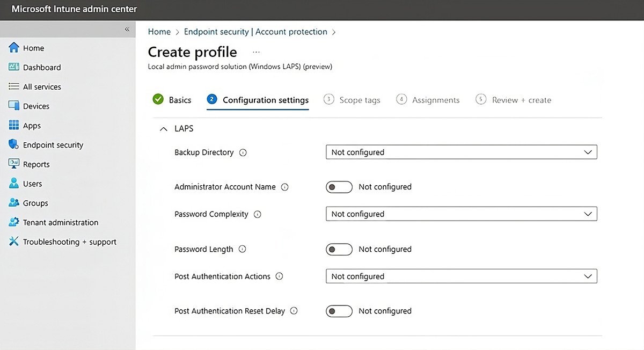The width and height of the screenshot is (644, 350).
Task: Return to Home via breadcrumb link
Action: tap(159, 32)
